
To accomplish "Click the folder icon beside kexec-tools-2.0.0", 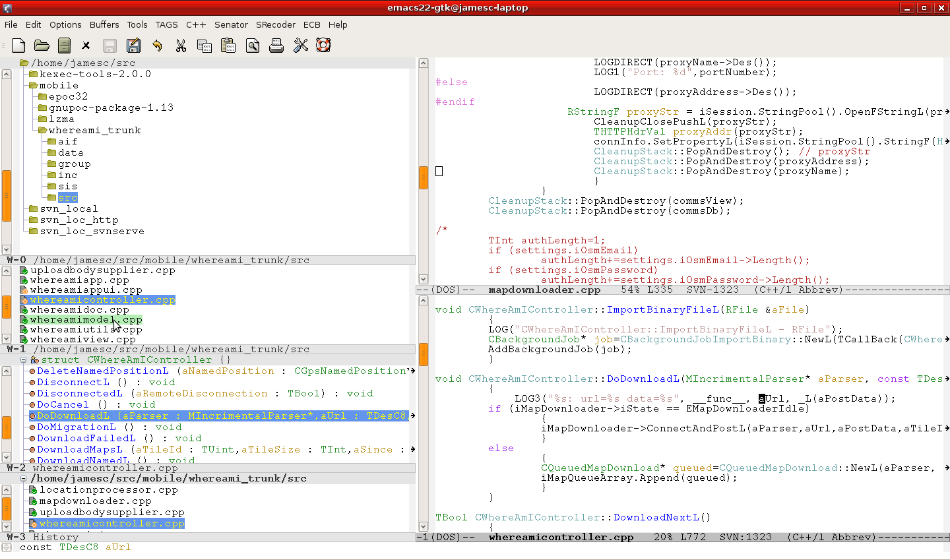I will click(x=33, y=74).
